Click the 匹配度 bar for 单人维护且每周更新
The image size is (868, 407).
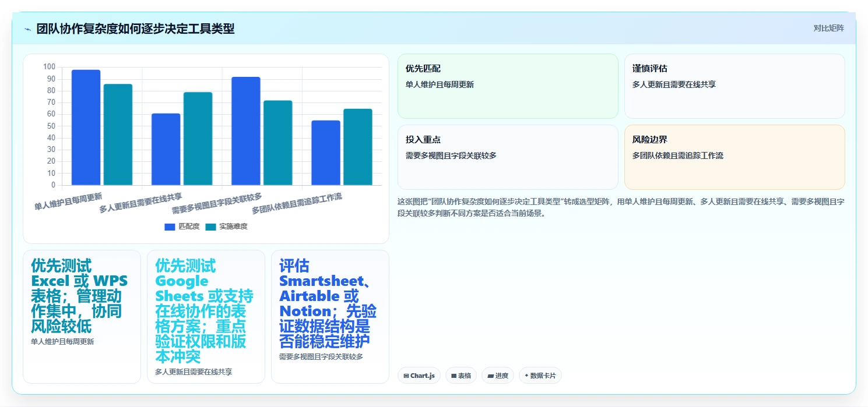pyautogui.click(x=86, y=128)
